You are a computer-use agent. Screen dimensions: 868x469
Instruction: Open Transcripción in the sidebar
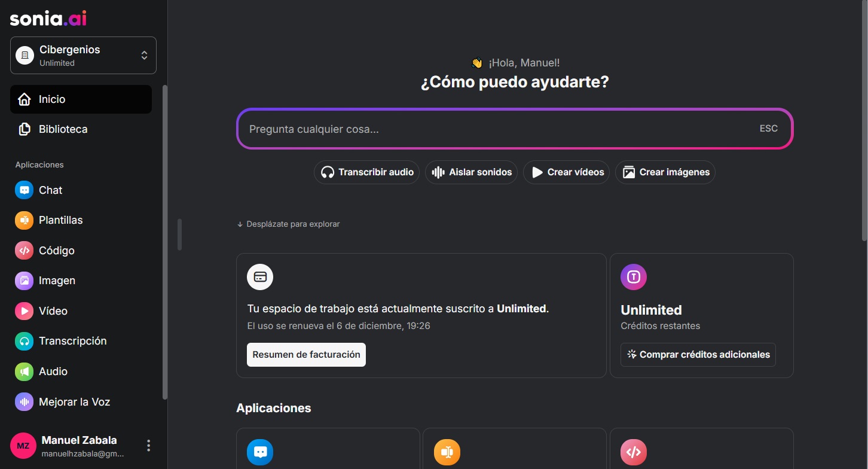tap(81, 341)
